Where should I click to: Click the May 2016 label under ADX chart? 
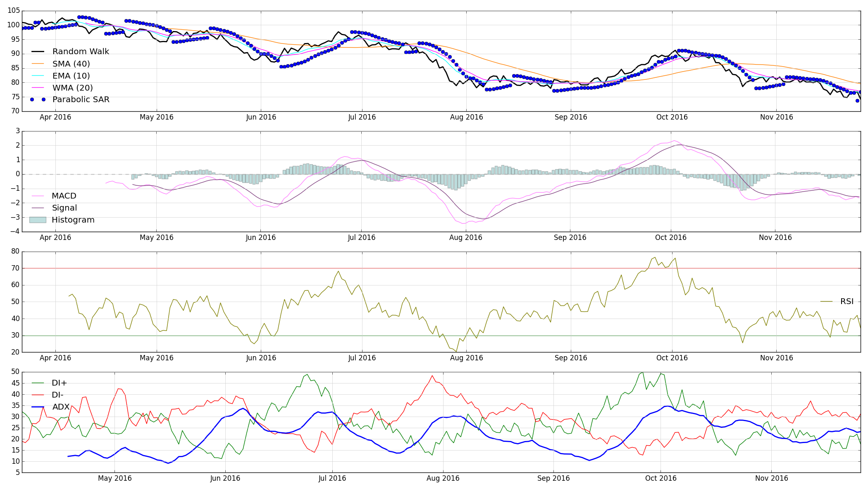tap(115, 478)
